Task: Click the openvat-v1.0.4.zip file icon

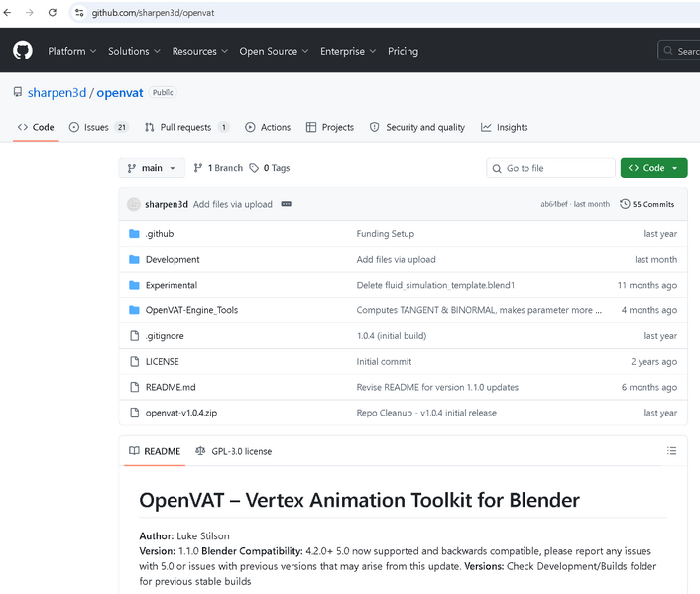Action: (x=134, y=413)
